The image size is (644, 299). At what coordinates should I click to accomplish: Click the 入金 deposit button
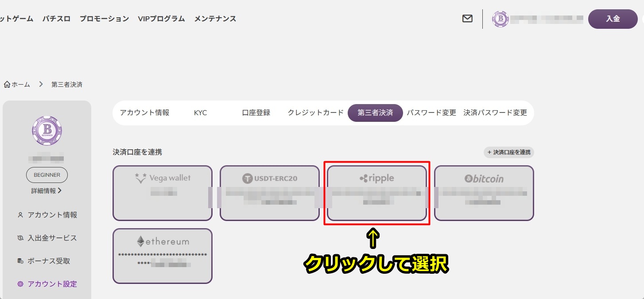613,19
